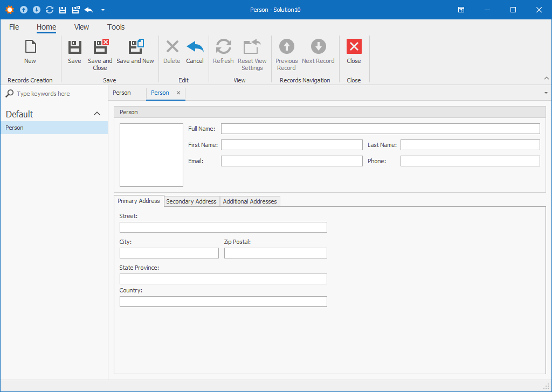Open the Additional Addresses tab

250,201
